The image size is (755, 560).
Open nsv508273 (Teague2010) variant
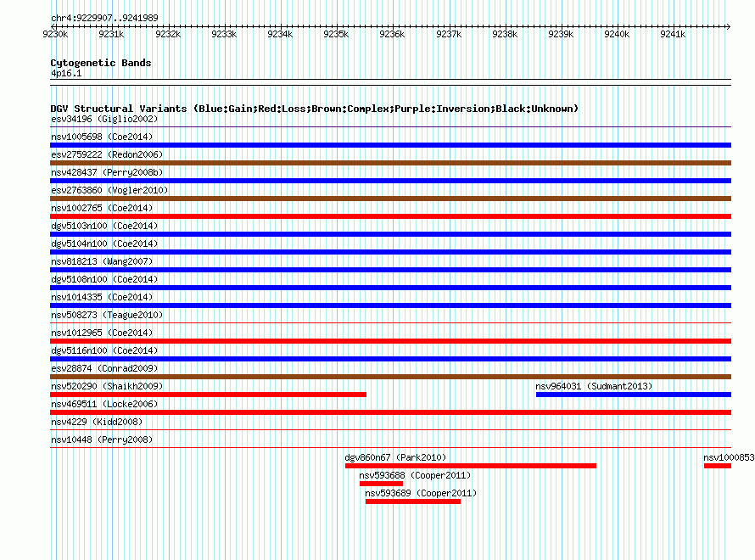click(x=107, y=315)
